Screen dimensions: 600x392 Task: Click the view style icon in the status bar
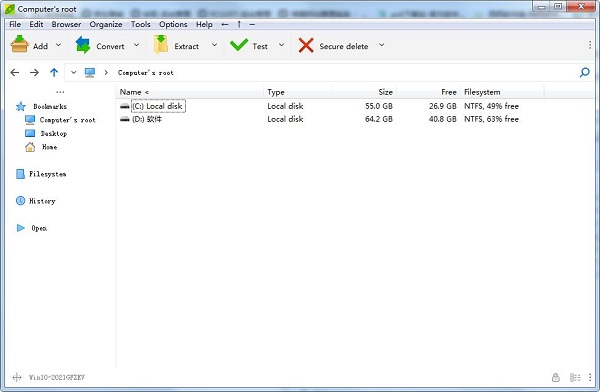[x=575, y=377]
